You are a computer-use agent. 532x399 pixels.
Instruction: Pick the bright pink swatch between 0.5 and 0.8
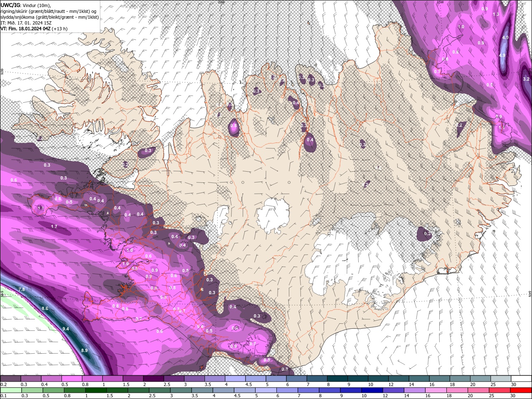click(71, 379)
